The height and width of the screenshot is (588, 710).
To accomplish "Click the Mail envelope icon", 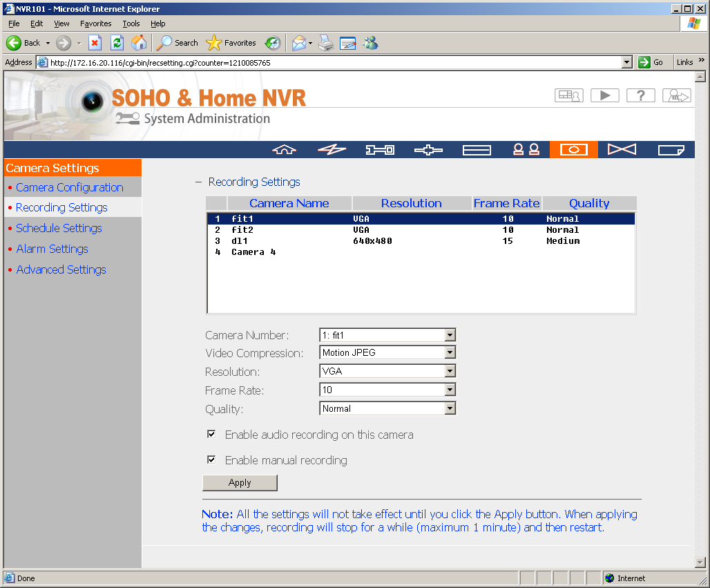I will (x=299, y=43).
